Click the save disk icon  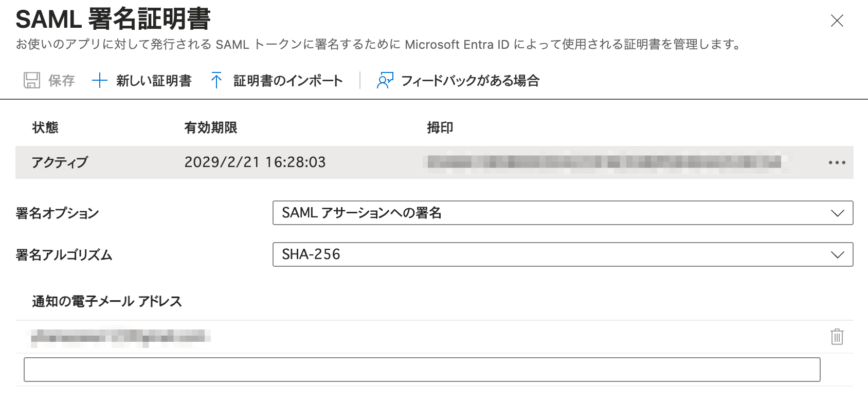(32, 80)
